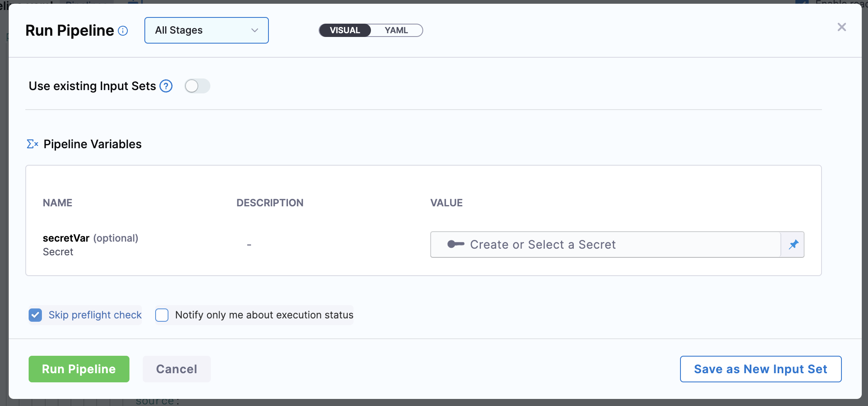Check Notify only me about execution status
Viewport: 868px width, 406px height.
pyautogui.click(x=162, y=315)
